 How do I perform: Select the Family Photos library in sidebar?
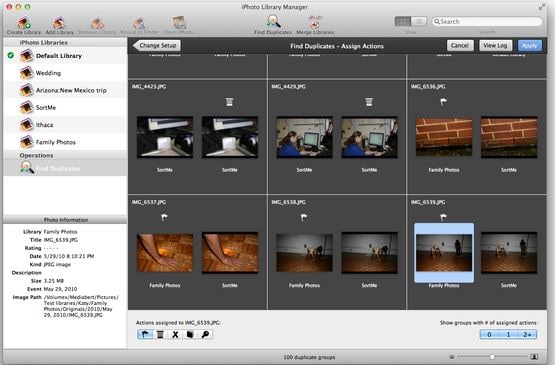pos(65,142)
